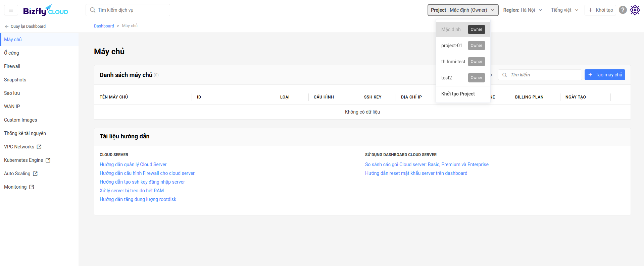Click the back arrow beside Quay lại Dashboard
This screenshot has width=644, height=266.
pyautogui.click(x=6, y=26)
